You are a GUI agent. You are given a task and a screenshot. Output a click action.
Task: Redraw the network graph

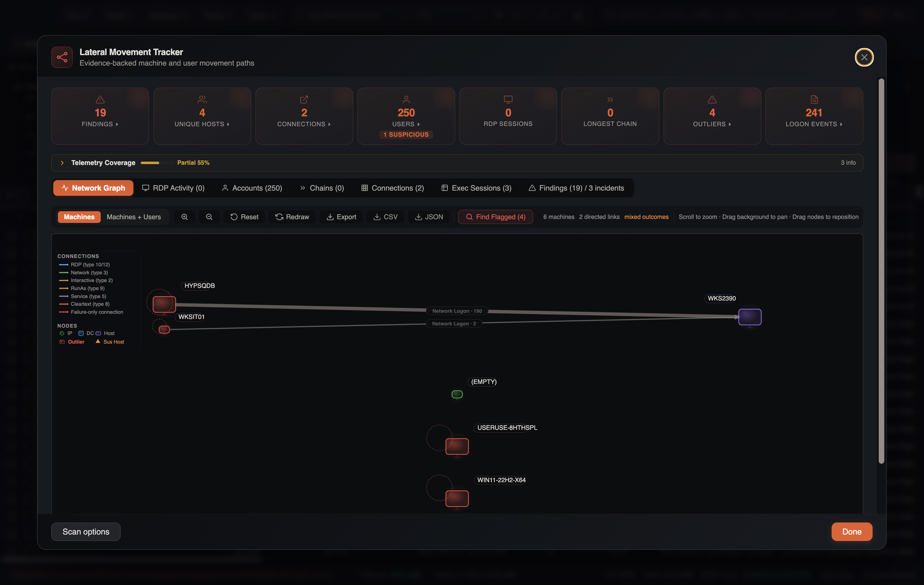292,217
